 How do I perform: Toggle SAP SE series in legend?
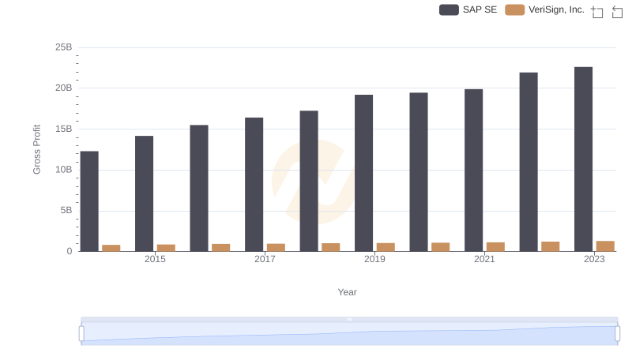pos(468,9)
